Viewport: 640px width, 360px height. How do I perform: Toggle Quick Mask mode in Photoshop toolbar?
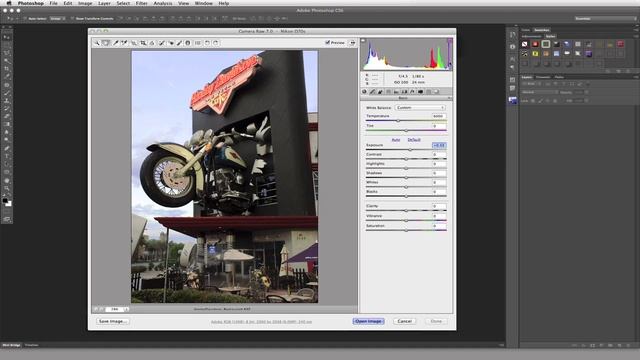[7, 211]
